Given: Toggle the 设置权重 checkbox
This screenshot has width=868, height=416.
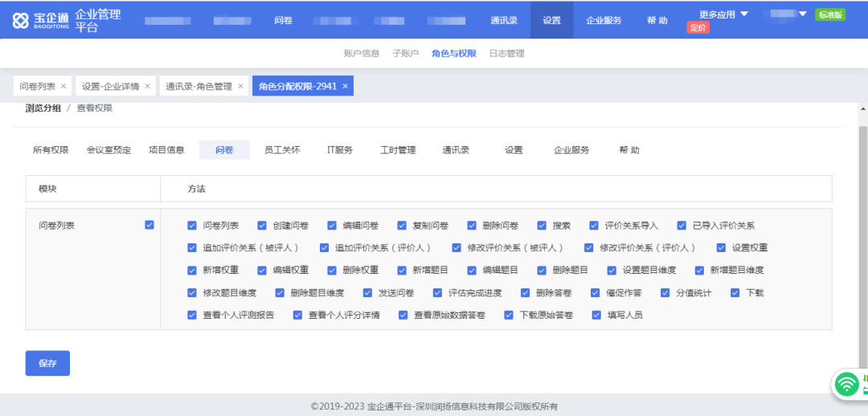Looking at the screenshot, I should [x=721, y=247].
